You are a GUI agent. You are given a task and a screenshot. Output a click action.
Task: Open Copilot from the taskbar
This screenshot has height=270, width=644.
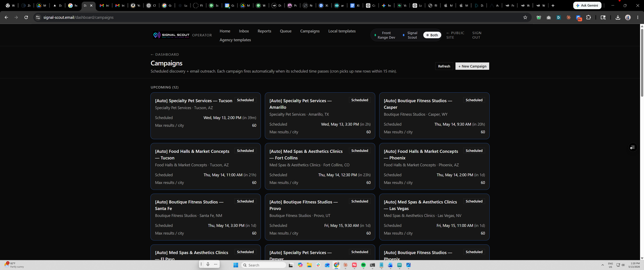coord(300,265)
